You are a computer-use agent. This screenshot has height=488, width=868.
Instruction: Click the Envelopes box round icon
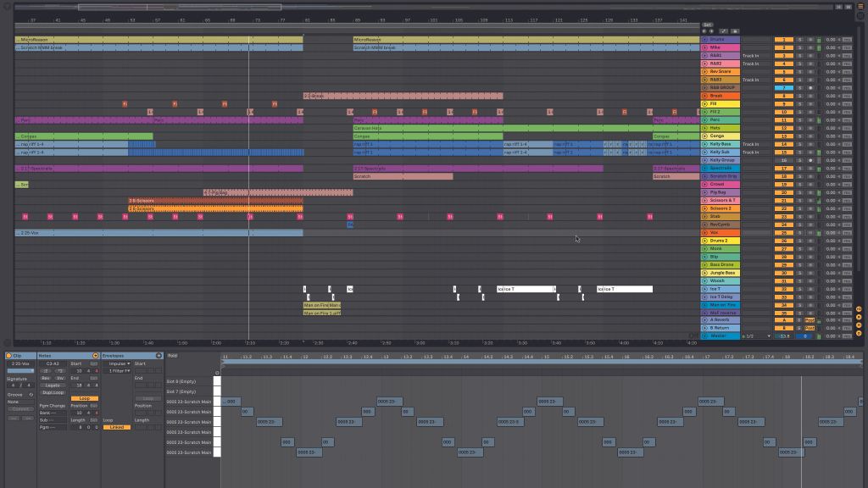159,356
